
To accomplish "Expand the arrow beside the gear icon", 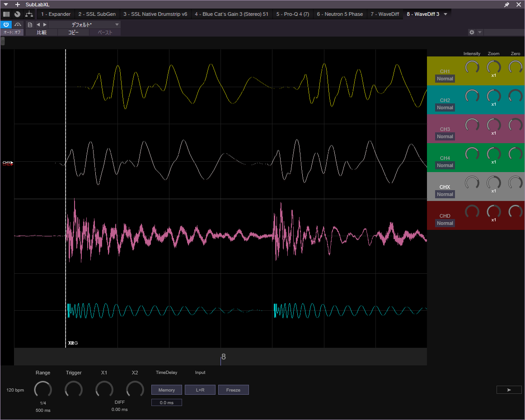I will (x=480, y=32).
